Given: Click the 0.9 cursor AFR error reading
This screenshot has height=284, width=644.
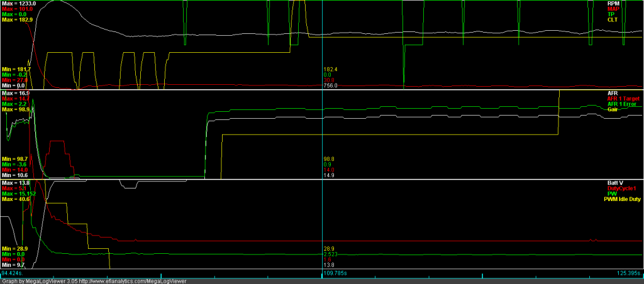Looking at the screenshot, I should click(328, 164).
